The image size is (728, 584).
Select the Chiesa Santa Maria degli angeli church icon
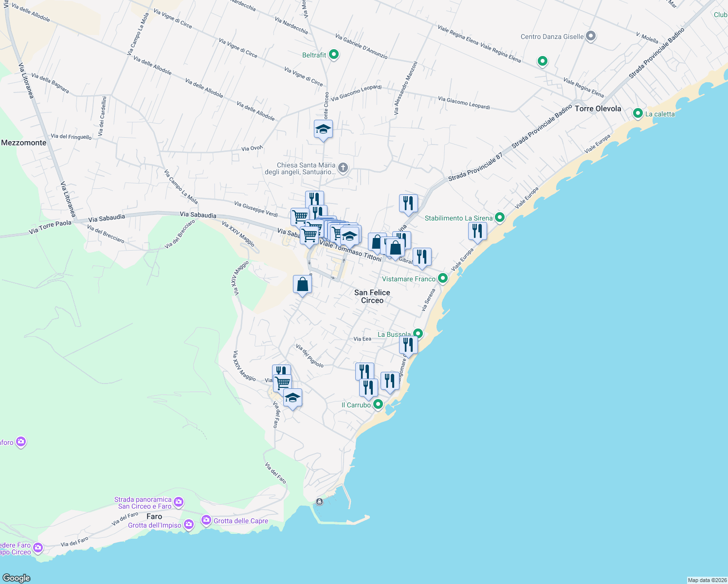coord(342,167)
